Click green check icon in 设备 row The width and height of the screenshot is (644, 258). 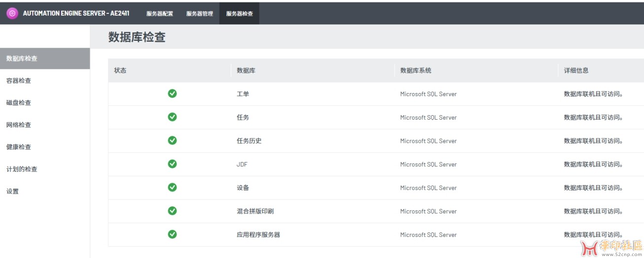(172, 187)
